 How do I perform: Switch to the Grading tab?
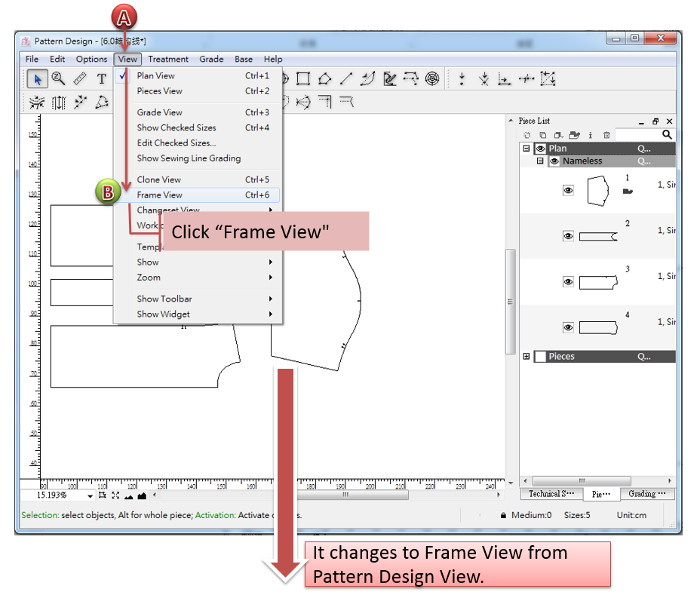point(647,494)
